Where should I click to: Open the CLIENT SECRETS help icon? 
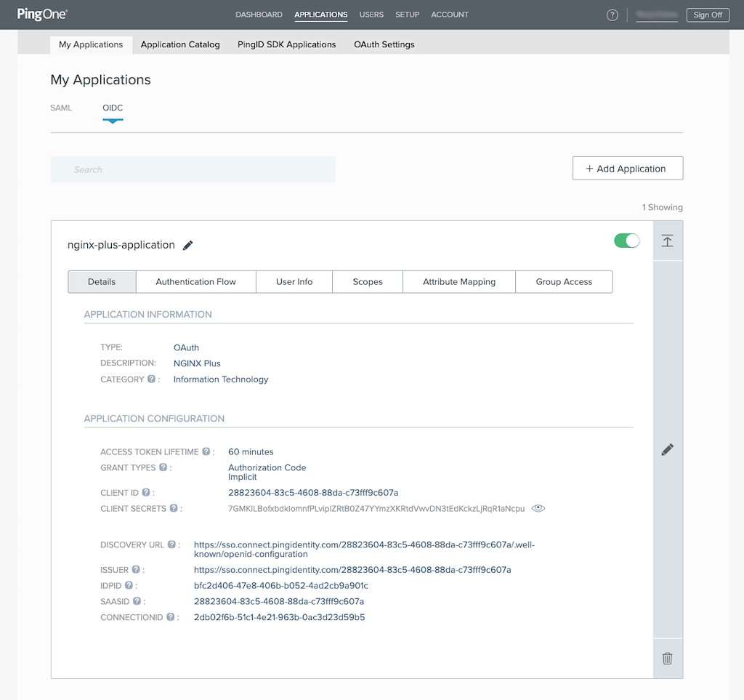pos(174,508)
